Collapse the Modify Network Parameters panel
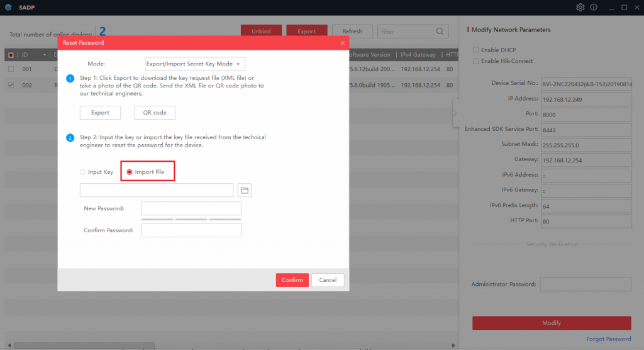Viewport: 644px width, 350px height. click(x=455, y=113)
